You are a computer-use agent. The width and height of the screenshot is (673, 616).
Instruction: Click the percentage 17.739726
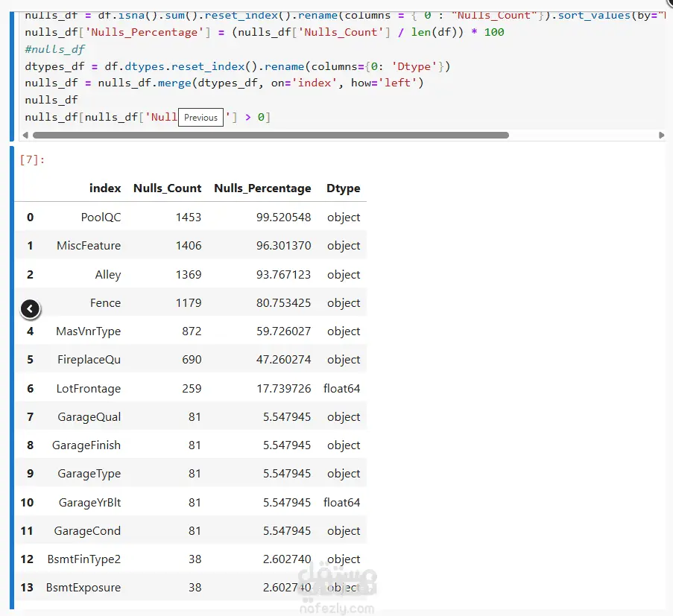point(284,389)
